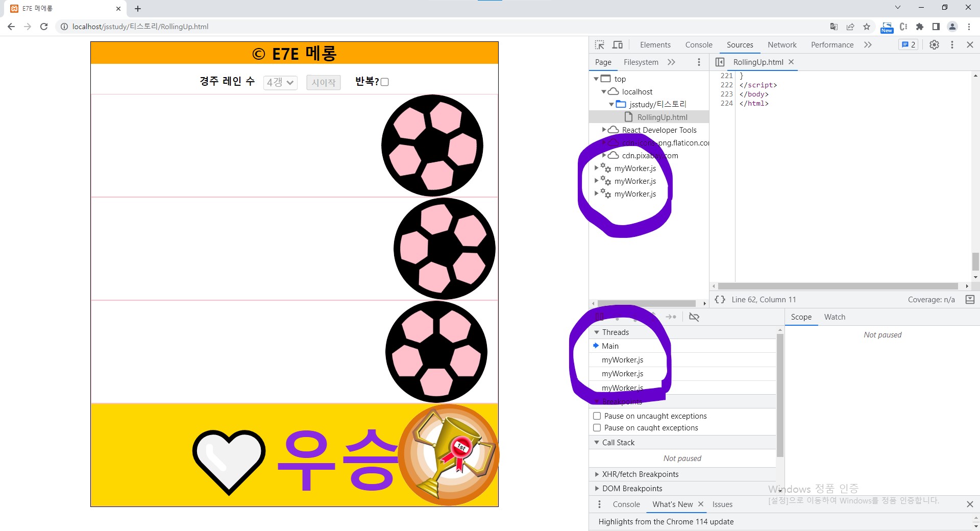Open the Console drawer tab

click(626, 504)
